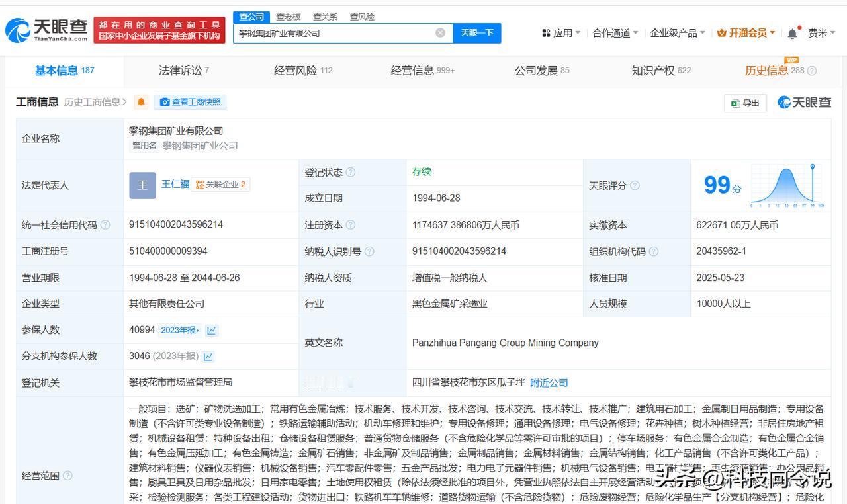
Task: Select the 查老板 search tab
Action: [288, 17]
